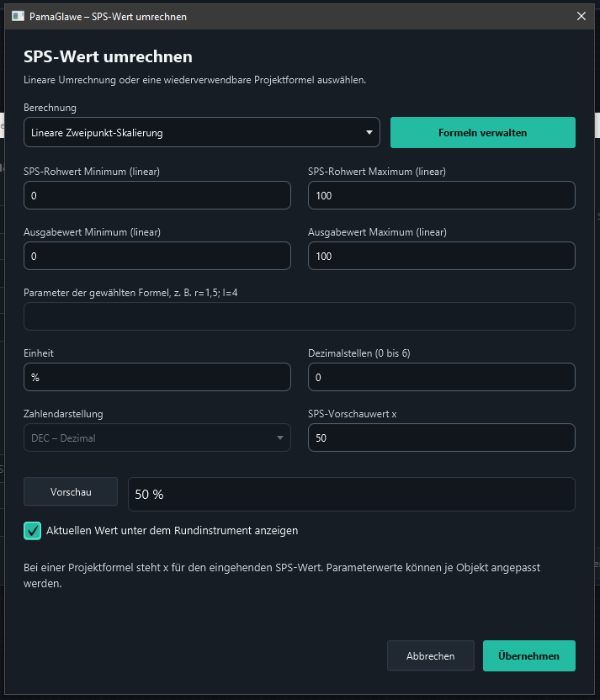
Task: Click the Vorschau button
Action: (x=71, y=492)
